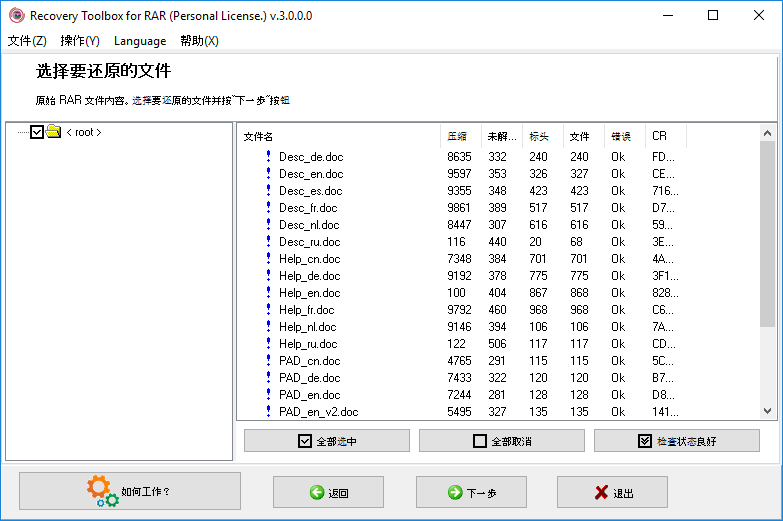Click the exclamation icon beside Help_nl.doc
Viewport: 783px width, 521px height.
click(x=268, y=326)
